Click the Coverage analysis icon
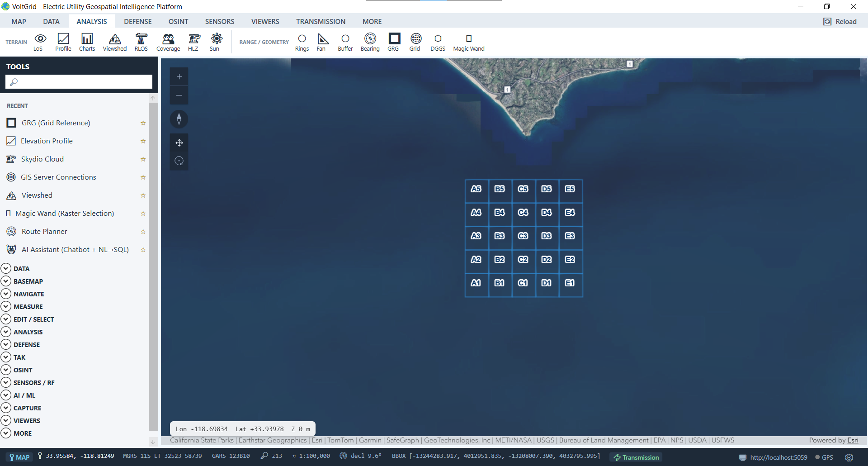The image size is (868, 466). coord(168,42)
